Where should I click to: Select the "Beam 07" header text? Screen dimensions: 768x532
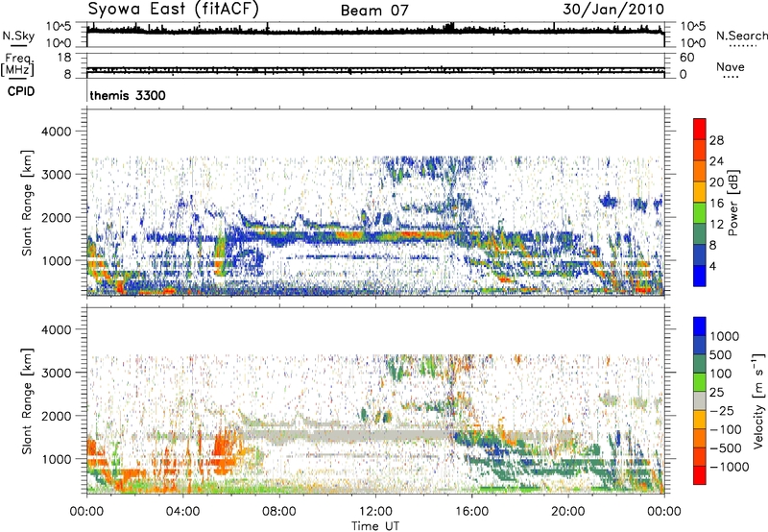tap(374, 11)
